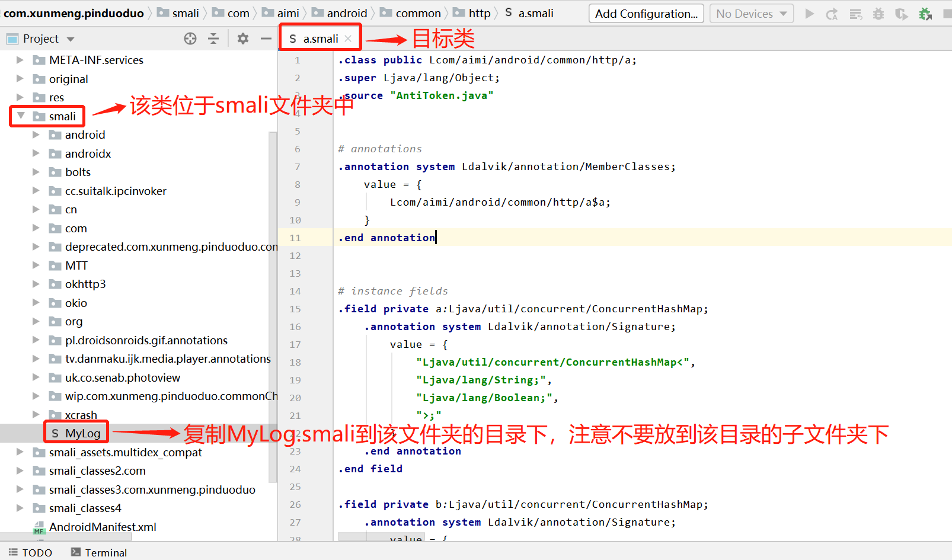Screen dimensions: 952x560
Task: Toggle the TODO tool window
Action: (x=30, y=552)
